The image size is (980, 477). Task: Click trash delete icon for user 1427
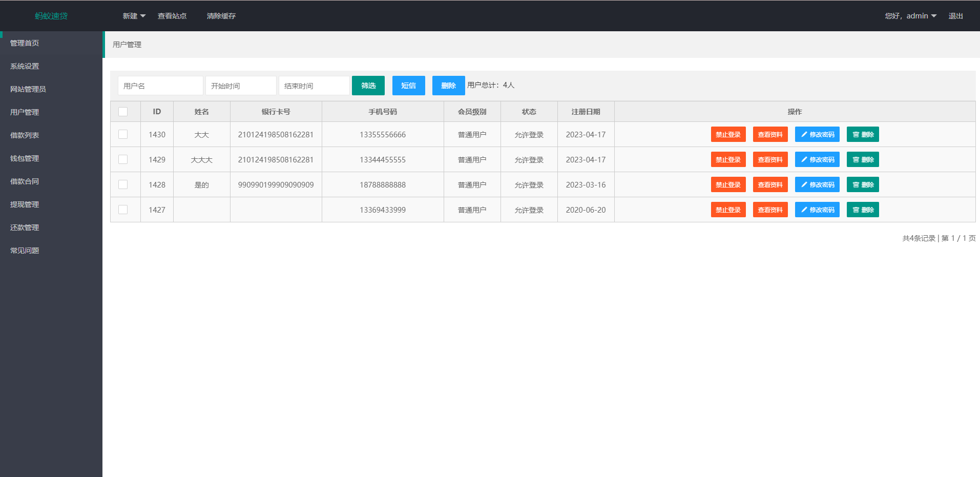coord(856,210)
